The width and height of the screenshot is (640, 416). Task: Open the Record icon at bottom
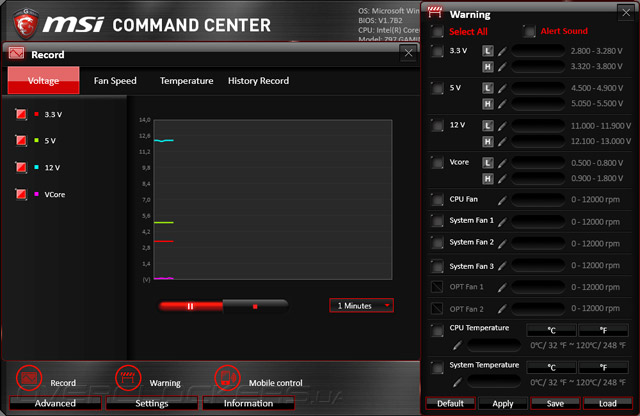pyautogui.click(x=29, y=378)
